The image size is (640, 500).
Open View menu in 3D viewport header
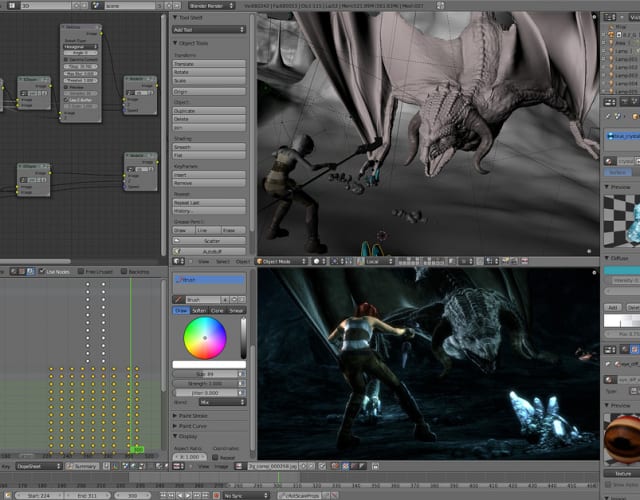coord(203,261)
